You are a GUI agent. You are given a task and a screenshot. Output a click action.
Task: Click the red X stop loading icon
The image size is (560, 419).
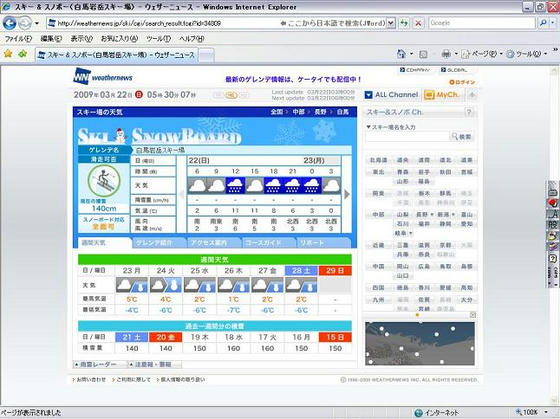coord(418,23)
